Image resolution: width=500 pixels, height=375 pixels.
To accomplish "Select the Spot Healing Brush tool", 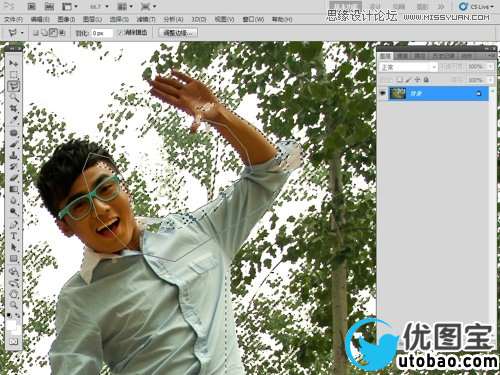I will tap(13, 133).
